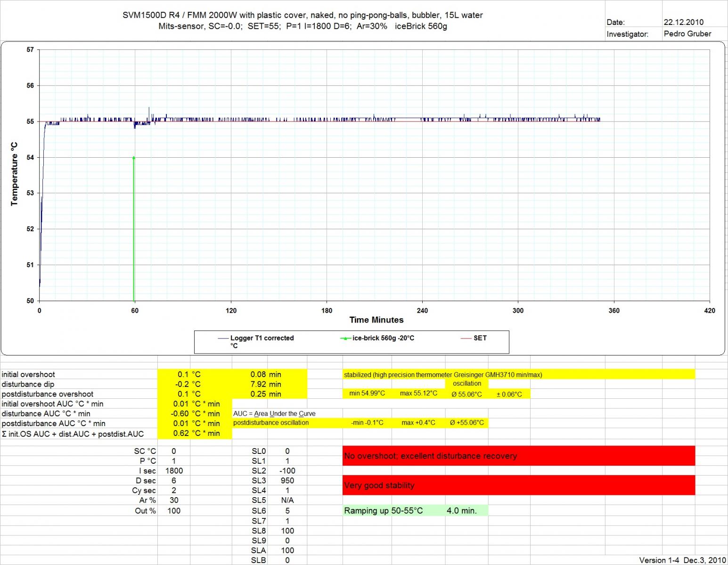Select the 'Logger T1 corrected' legend entry
The width and height of the screenshot is (728, 565).
pos(256,341)
